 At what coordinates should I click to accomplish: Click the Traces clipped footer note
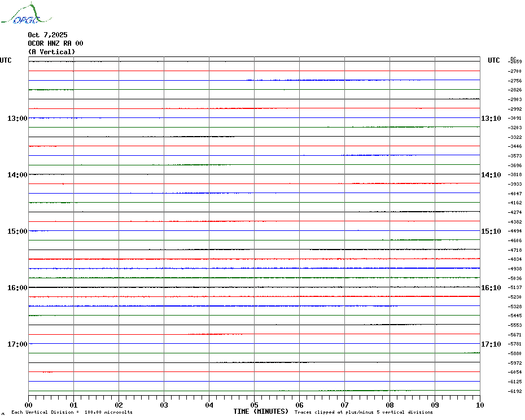pyautogui.click(x=364, y=413)
